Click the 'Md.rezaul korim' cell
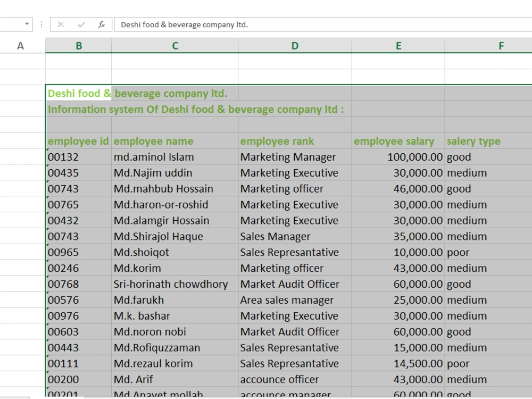The height and width of the screenshot is (399, 532). point(175,363)
